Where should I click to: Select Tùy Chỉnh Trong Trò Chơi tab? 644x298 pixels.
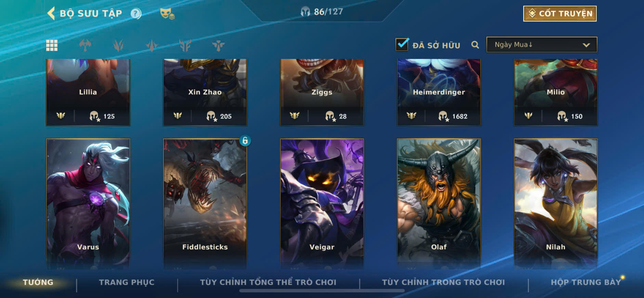[443, 282]
